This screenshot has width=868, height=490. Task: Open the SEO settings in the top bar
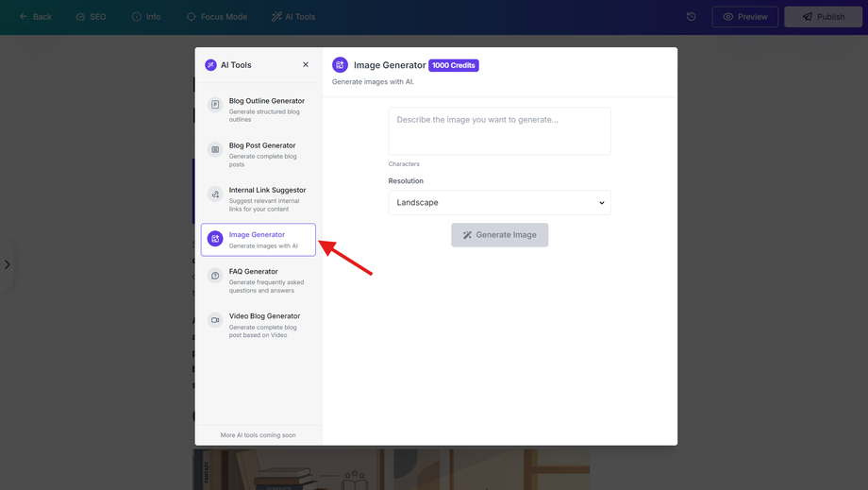click(x=91, y=17)
